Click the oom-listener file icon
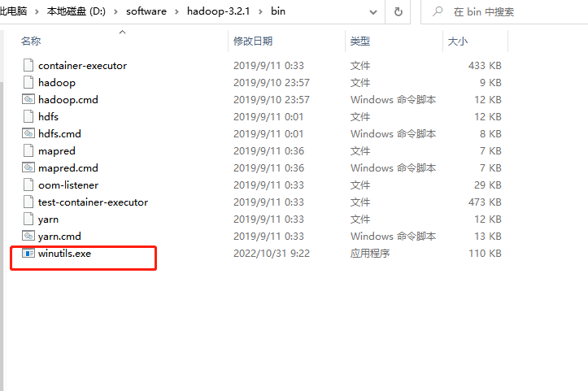Image resolution: width=588 pixels, height=391 pixels. coord(28,185)
